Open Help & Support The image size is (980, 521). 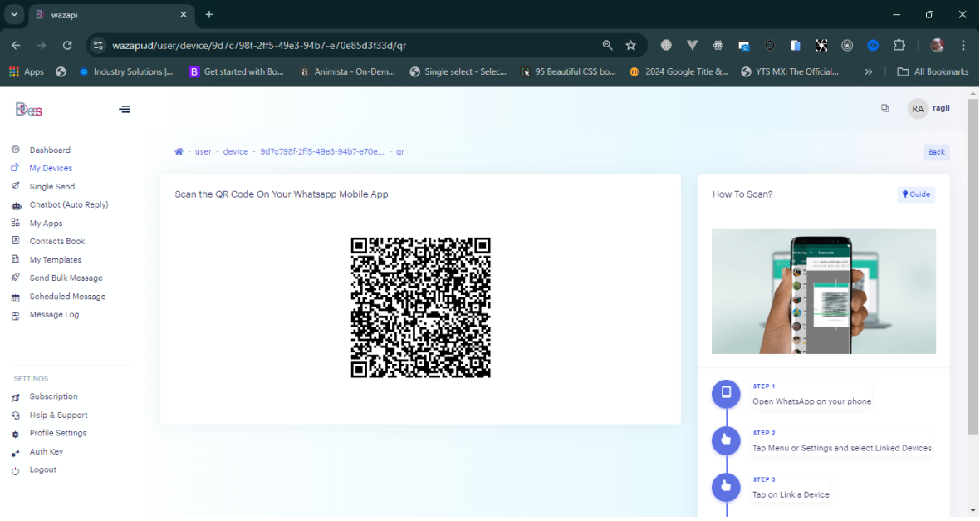click(x=58, y=415)
